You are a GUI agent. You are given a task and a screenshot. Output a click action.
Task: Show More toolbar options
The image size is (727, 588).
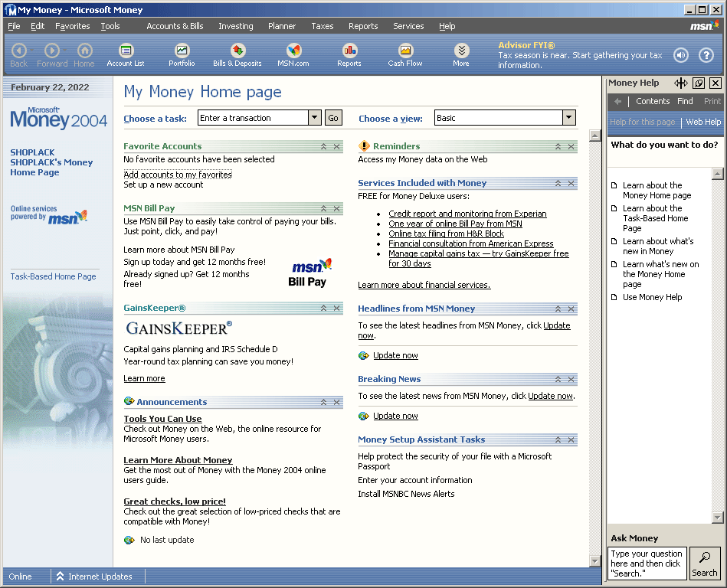(461, 54)
